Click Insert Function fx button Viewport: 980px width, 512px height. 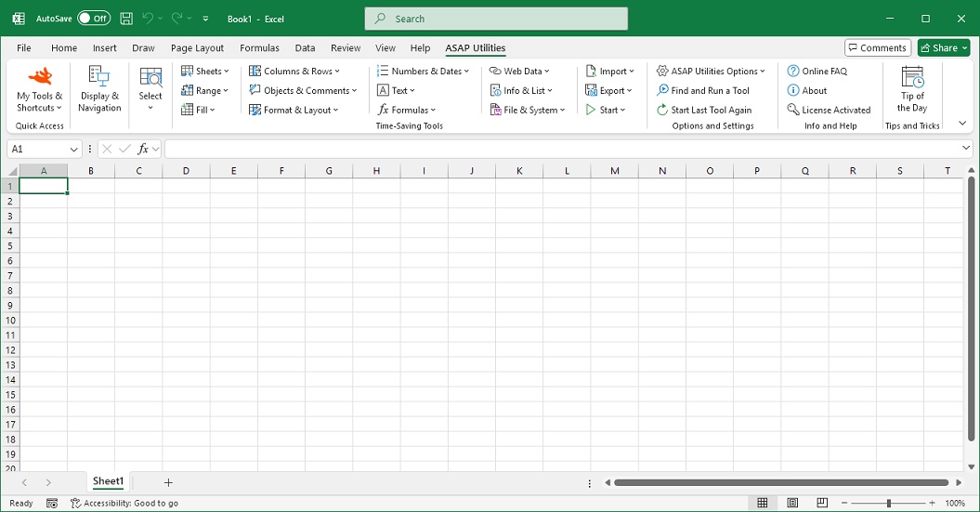tap(142, 149)
